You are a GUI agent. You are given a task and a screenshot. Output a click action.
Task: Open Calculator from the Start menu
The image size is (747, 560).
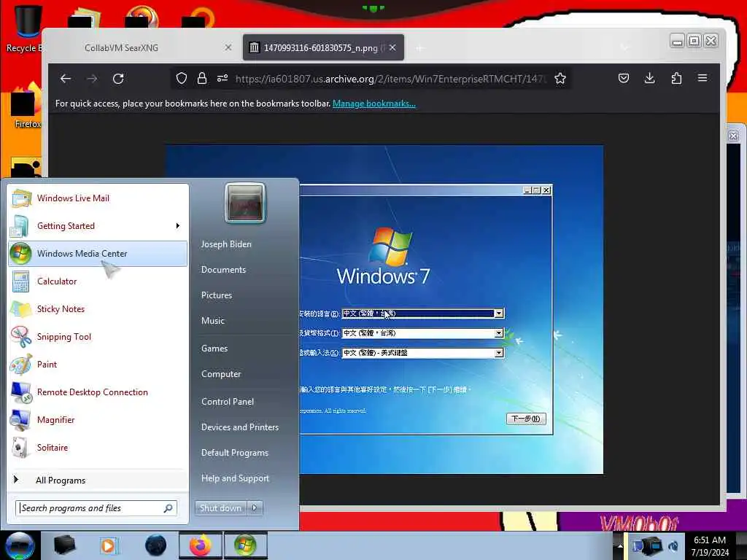[98, 281]
